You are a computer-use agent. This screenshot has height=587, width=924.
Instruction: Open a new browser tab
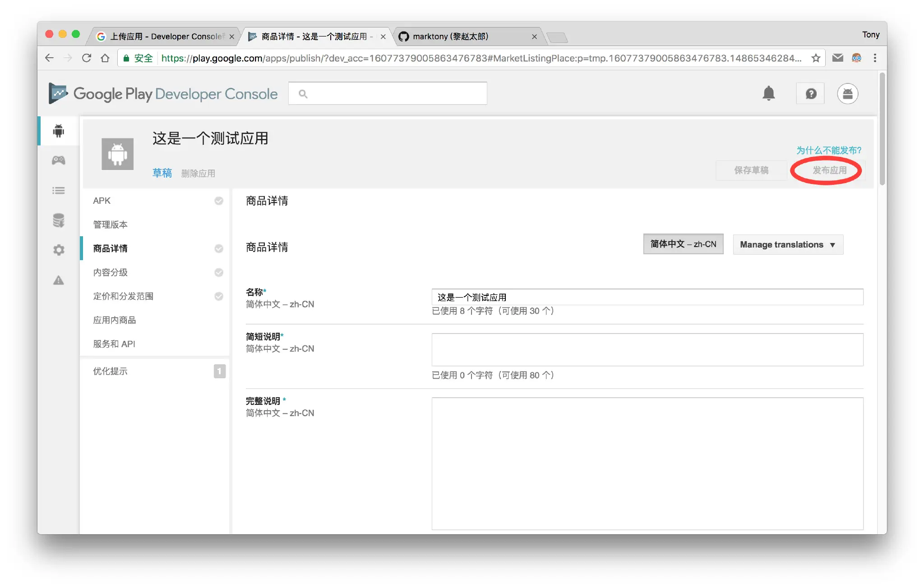[x=557, y=37]
